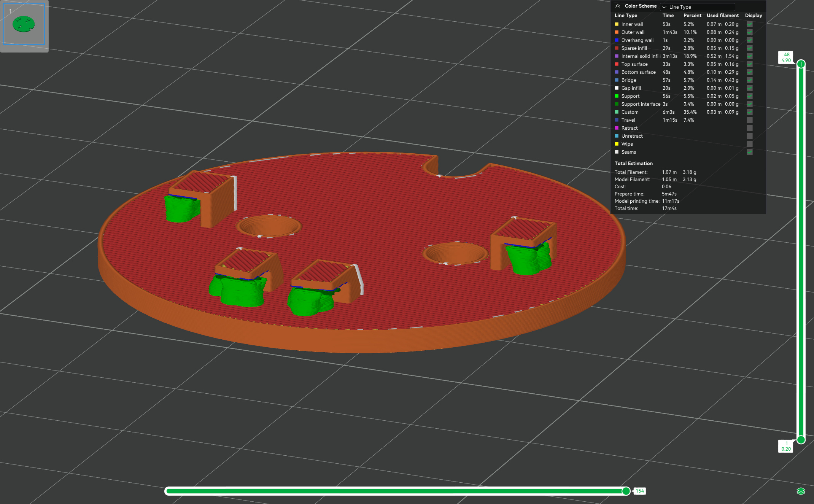
Task: Click the Percent column header
Action: pos(692,16)
